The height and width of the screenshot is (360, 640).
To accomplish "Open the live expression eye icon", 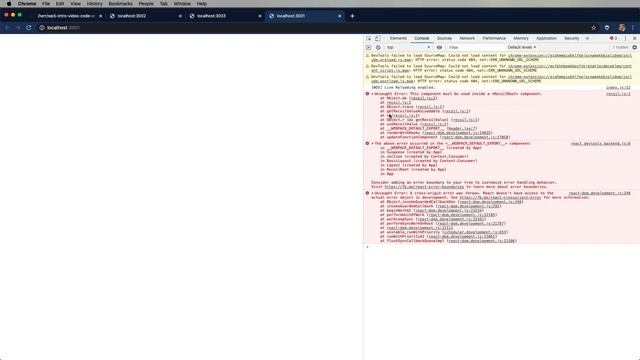I will tap(439, 47).
